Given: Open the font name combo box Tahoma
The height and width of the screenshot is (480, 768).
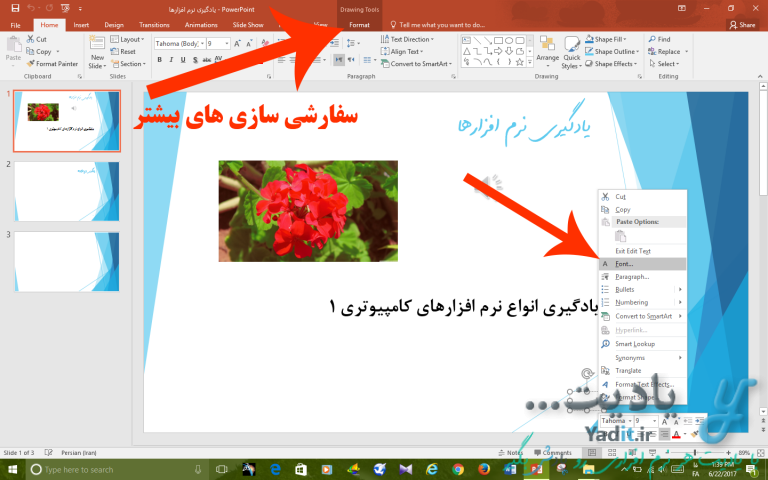Looking at the screenshot, I should click(179, 44).
